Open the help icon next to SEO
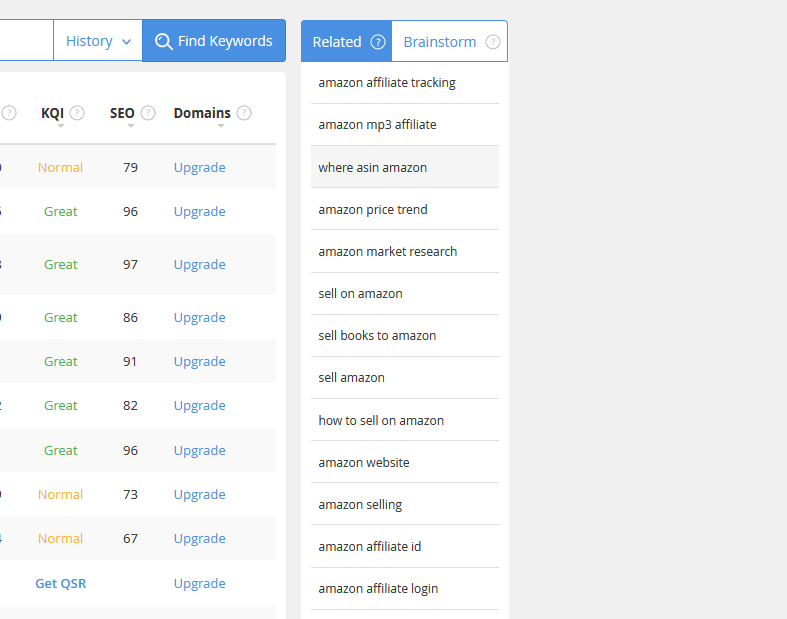787x619 pixels. [x=148, y=113]
